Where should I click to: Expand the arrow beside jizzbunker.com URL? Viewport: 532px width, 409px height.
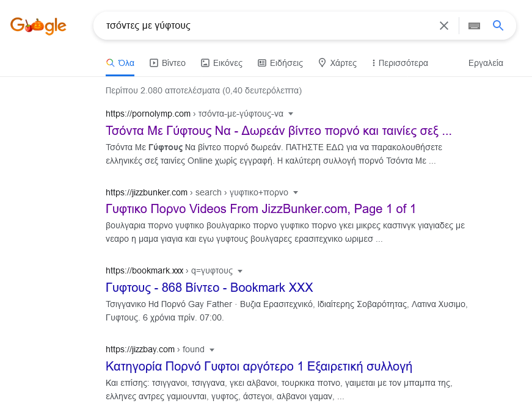[296, 193]
